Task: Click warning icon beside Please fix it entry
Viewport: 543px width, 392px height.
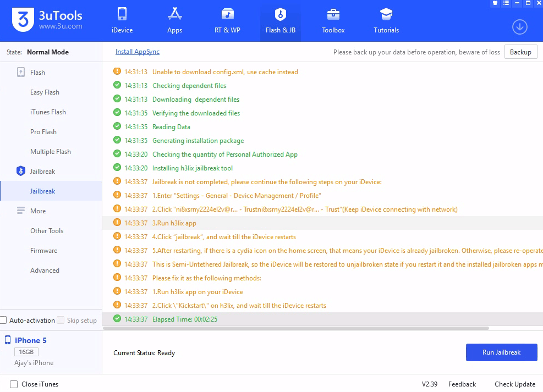Action: click(117, 278)
